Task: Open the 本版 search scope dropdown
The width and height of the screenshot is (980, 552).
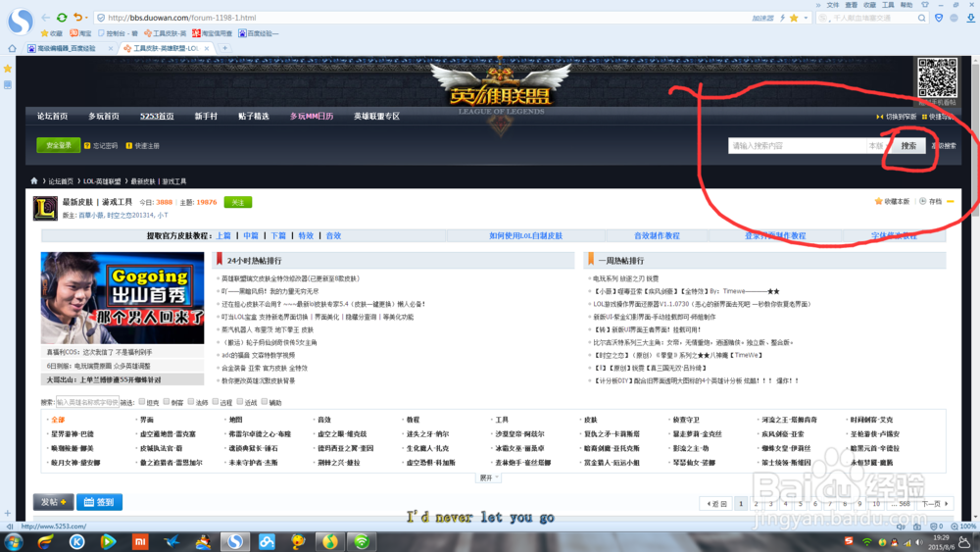Action: [878, 146]
